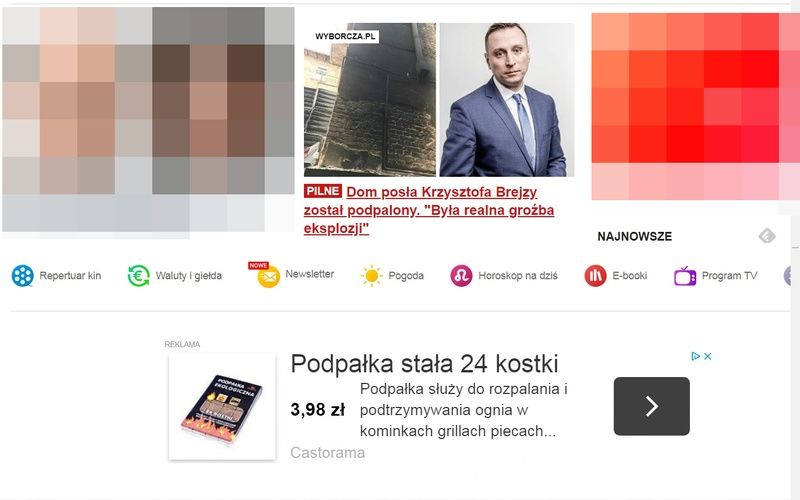Screen dimensions: 800x500
Task: Click the Podpałka product thumbnail image
Action: click(222, 407)
